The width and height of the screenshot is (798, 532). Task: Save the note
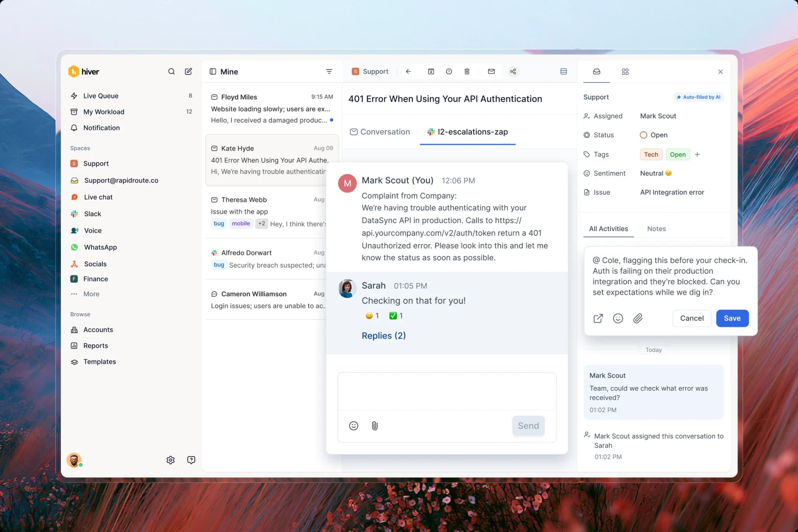pos(732,318)
